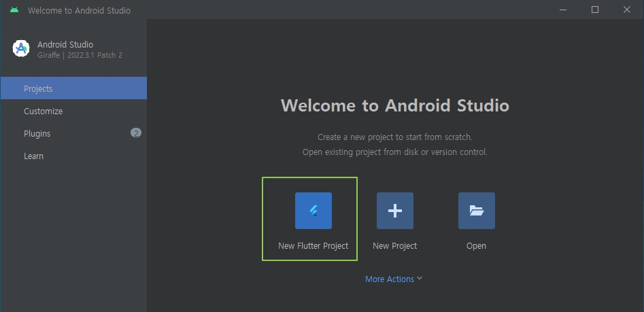Click the Android icon in title bar
The height and width of the screenshot is (312, 644).
pos(14,10)
